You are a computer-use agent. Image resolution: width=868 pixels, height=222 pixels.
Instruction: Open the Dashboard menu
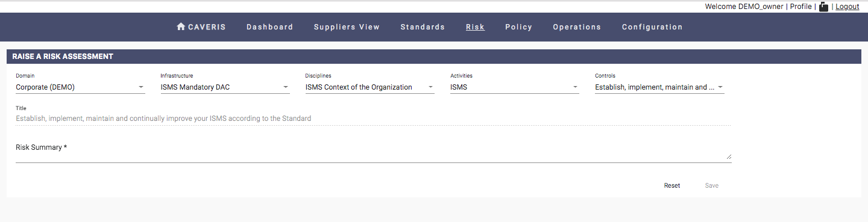coord(270,27)
